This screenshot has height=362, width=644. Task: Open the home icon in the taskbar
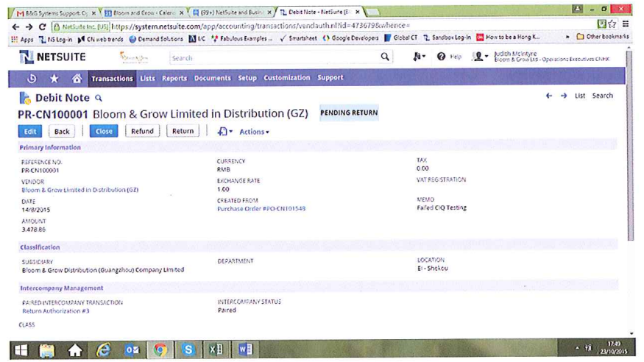pos(75,350)
